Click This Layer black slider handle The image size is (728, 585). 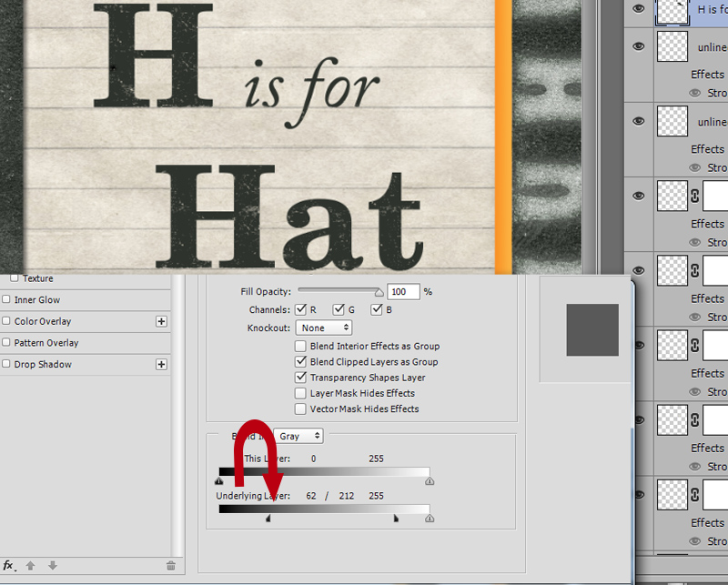pyautogui.click(x=218, y=481)
